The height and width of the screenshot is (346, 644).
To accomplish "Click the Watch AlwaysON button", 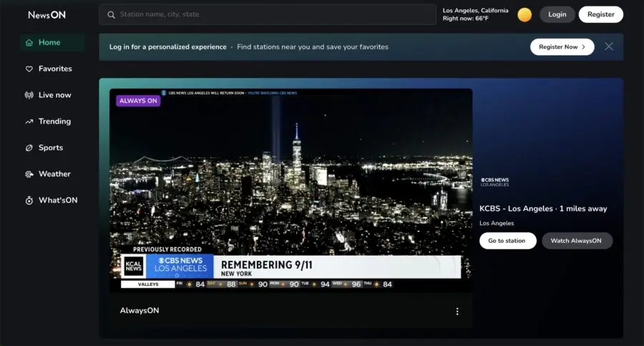I will tap(577, 241).
